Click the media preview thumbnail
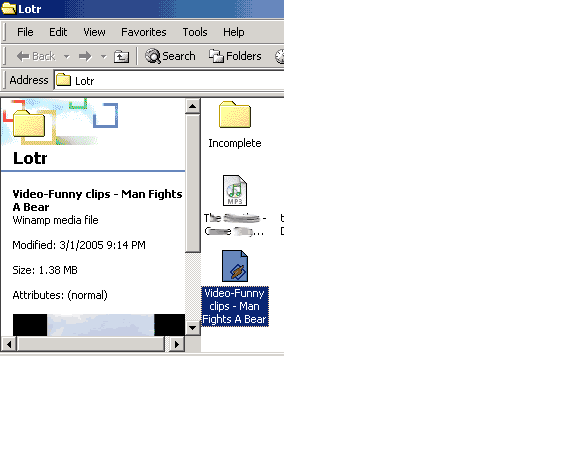This screenshot has width=567, height=454. pos(99,325)
